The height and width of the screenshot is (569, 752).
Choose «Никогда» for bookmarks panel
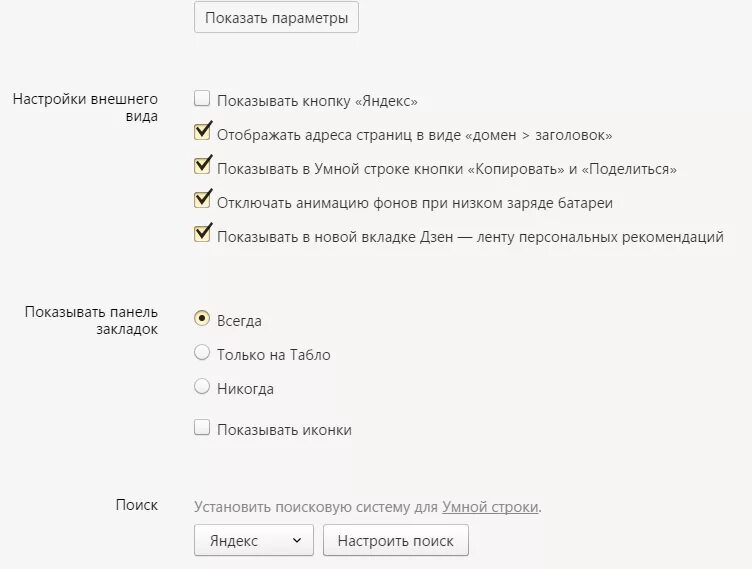[202, 387]
